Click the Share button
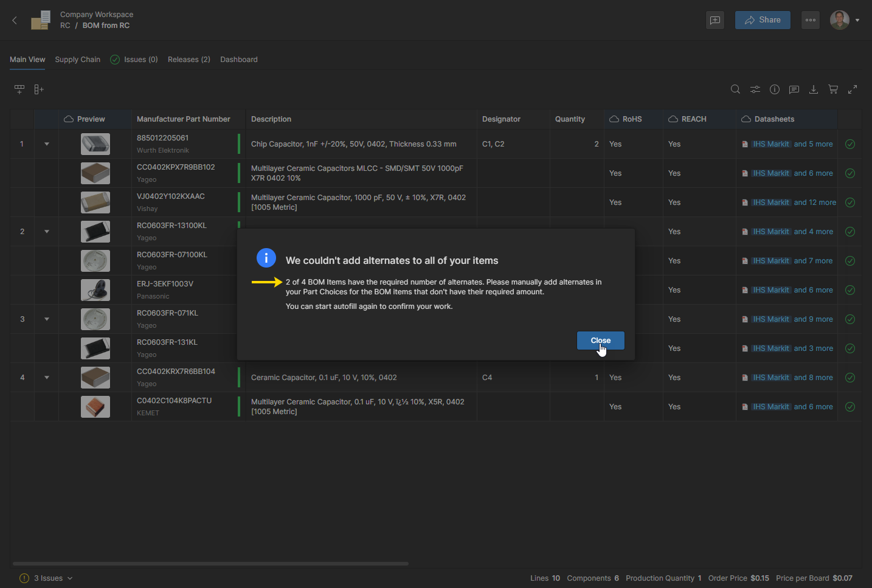The height and width of the screenshot is (588, 872). coord(762,20)
